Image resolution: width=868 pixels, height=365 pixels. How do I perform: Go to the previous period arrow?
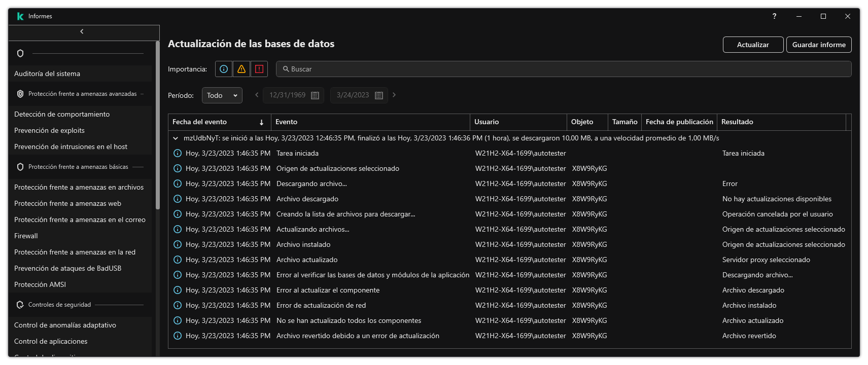coord(257,95)
